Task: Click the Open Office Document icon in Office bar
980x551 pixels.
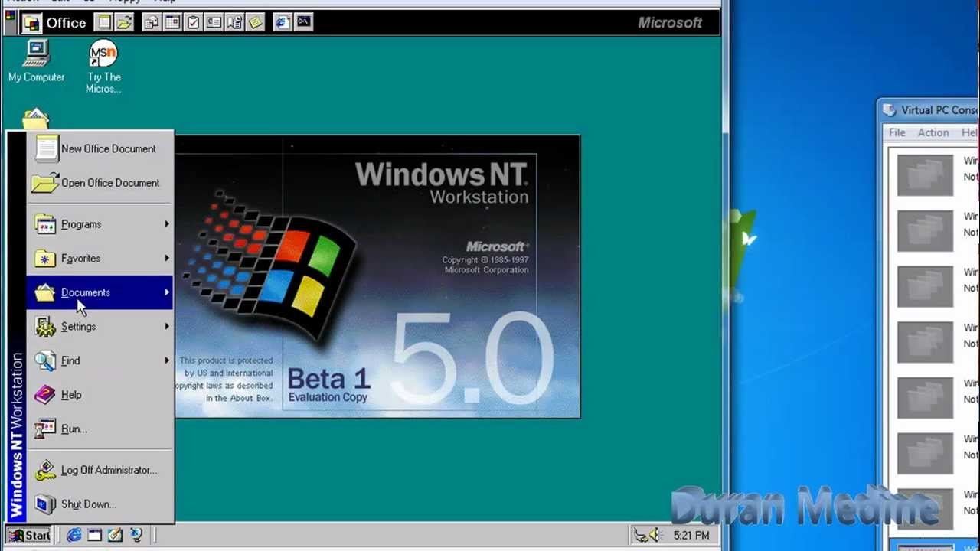Action: [125, 22]
